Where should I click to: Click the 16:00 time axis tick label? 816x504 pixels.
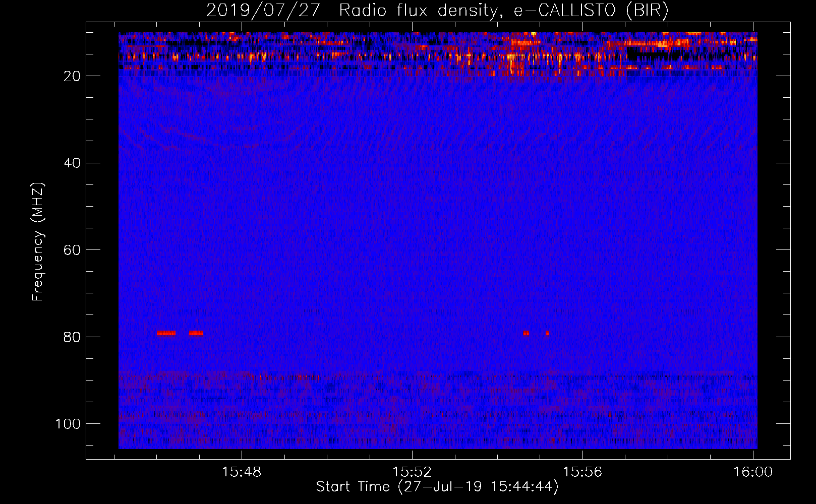tap(753, 472)
